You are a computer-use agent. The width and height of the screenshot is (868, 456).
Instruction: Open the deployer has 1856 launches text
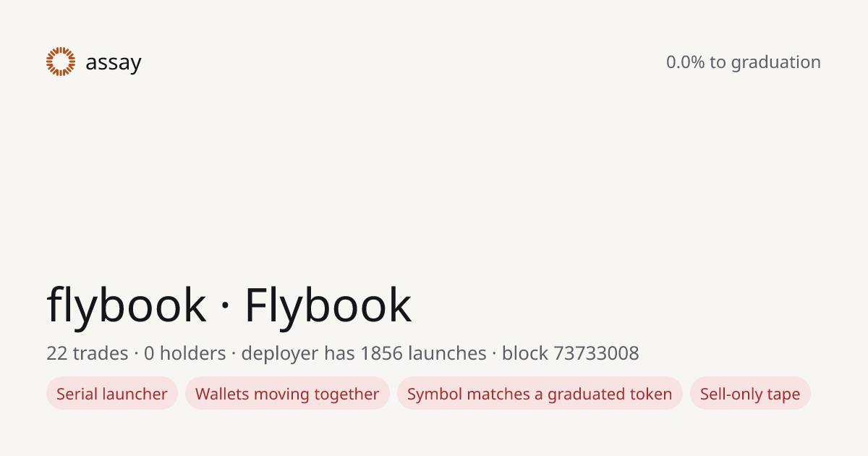pyautogui.click(x=364, y=353)
